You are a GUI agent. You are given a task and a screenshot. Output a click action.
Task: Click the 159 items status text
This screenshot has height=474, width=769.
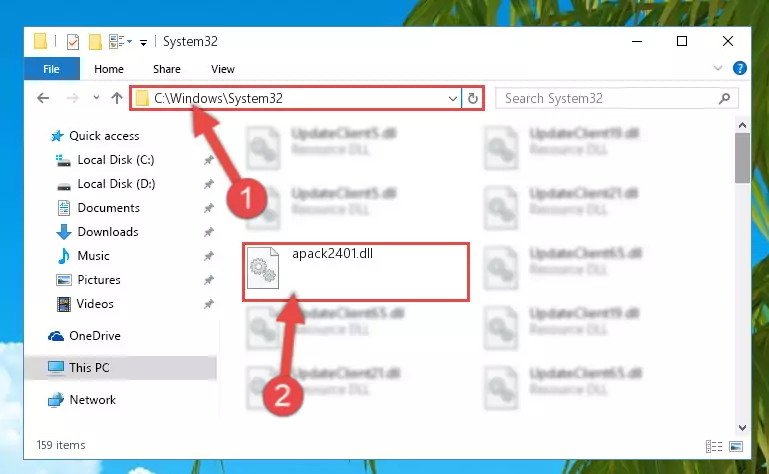[x=61, y=445]
